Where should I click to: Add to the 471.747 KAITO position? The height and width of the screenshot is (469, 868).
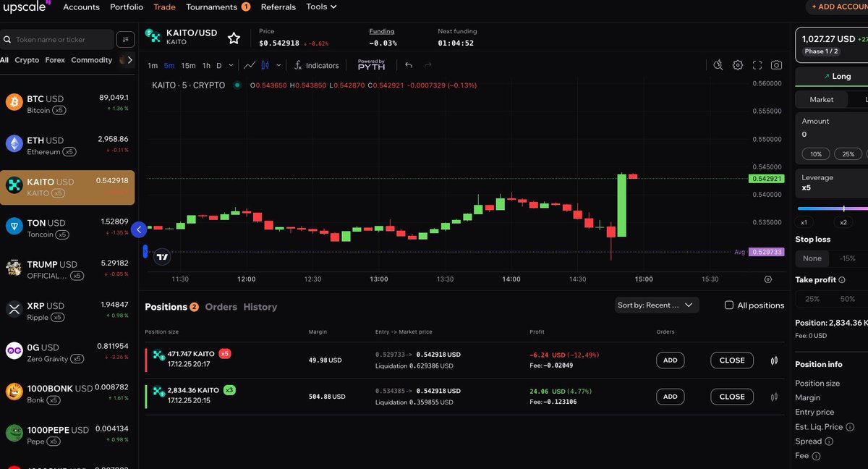(x=671, y=360)
